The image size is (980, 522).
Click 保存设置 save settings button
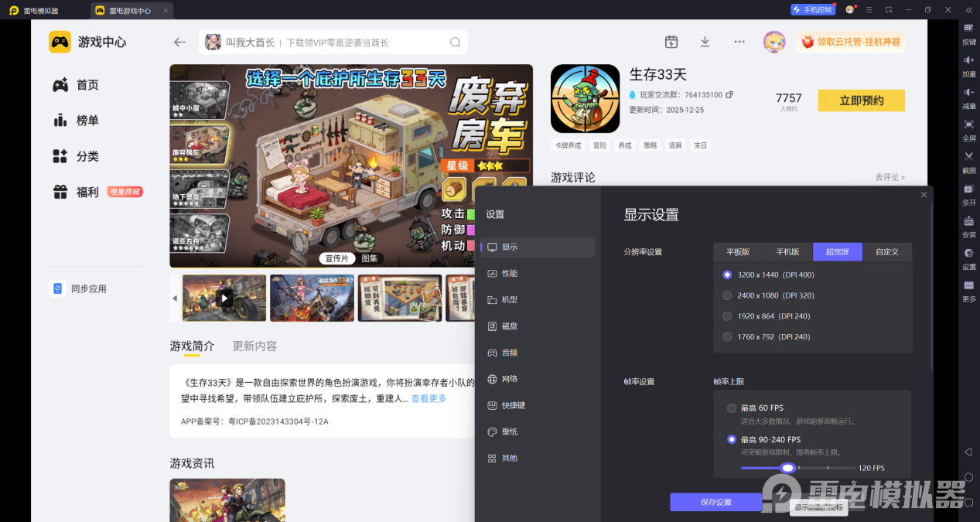point(716,502)
